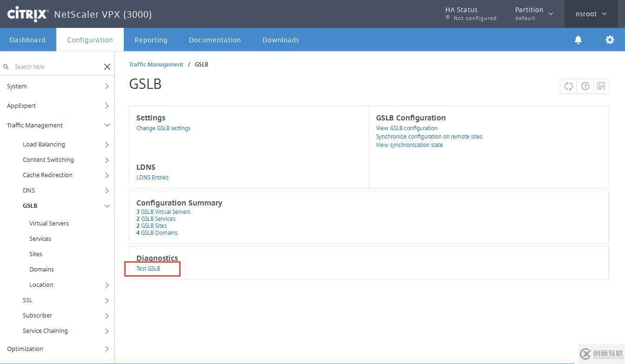Open LDNS Entries link

(152, 178)
